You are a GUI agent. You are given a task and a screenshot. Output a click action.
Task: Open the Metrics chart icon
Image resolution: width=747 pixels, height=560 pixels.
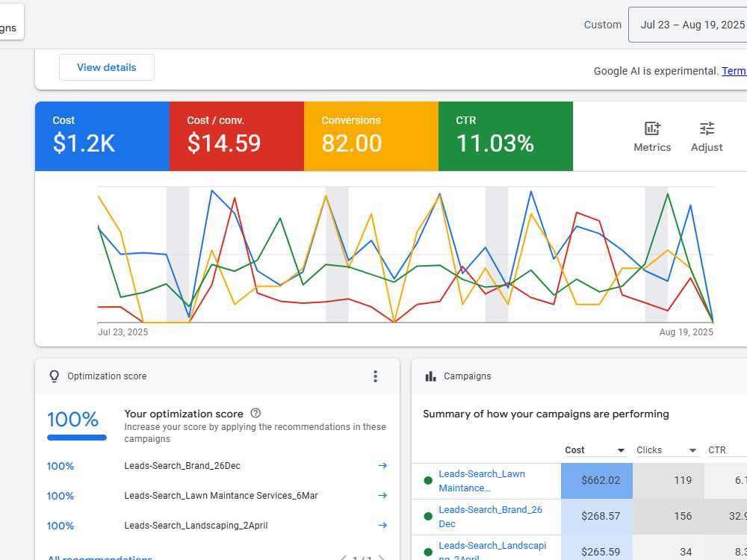pyautogui.click(x=652, y=128)
